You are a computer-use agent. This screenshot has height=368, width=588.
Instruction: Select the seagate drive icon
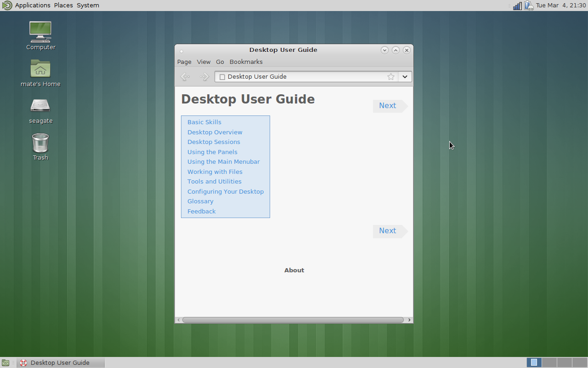pyautogui.click(x=40, y=106)
